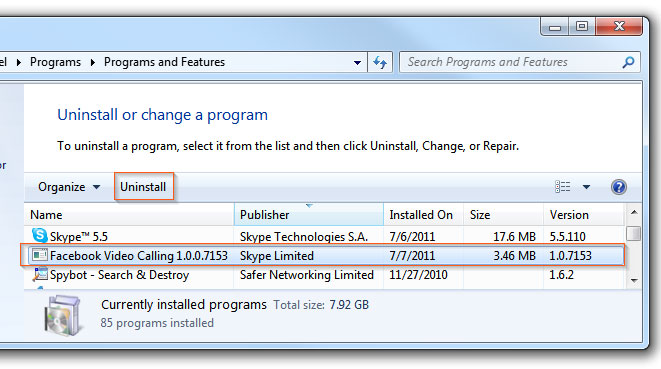Click size value 3.46 MB
Screen dimensions: 661x369
pos(514,256)
